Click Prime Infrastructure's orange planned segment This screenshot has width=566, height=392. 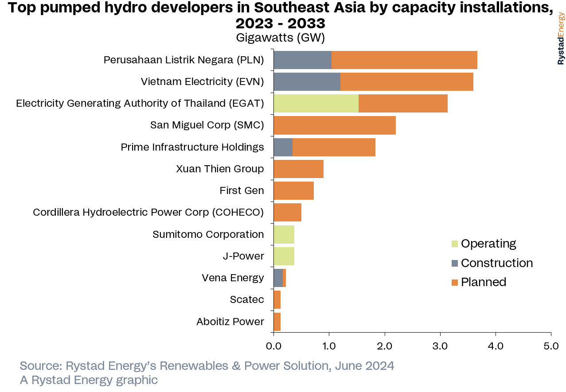coord(334,147)
